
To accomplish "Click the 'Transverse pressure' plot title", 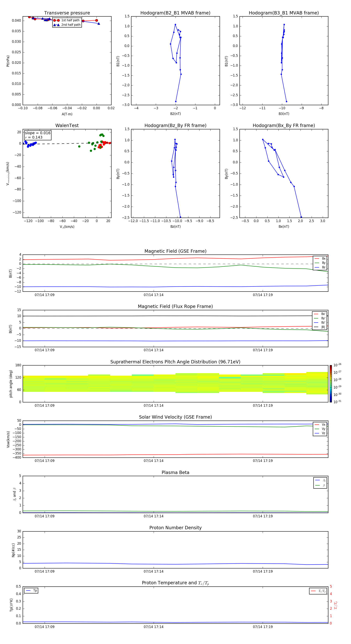I will click(67, 13).
